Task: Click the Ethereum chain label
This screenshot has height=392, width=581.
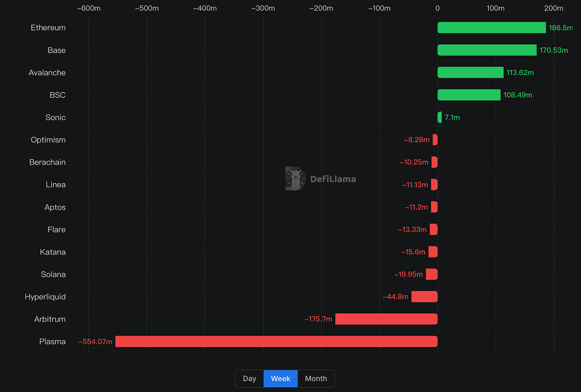Action: 48,28
